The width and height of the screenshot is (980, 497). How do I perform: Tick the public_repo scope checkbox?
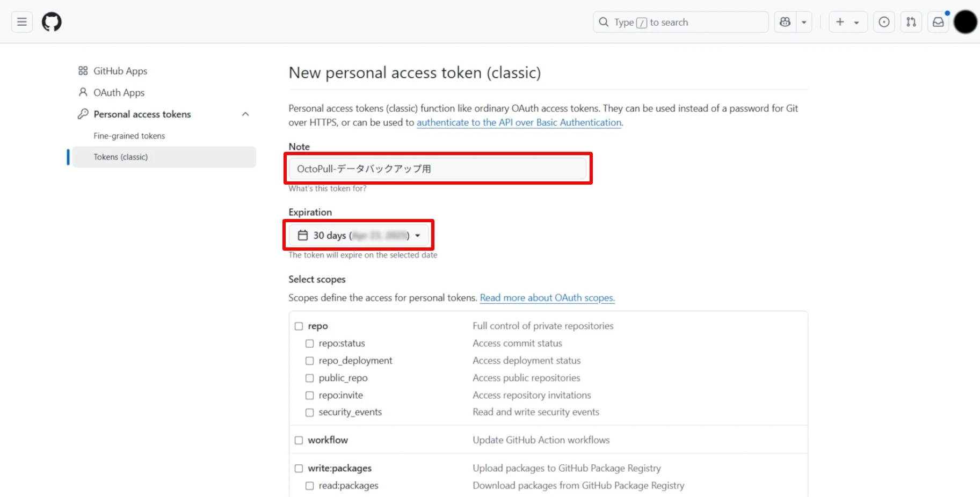click(x=310, y=378)
